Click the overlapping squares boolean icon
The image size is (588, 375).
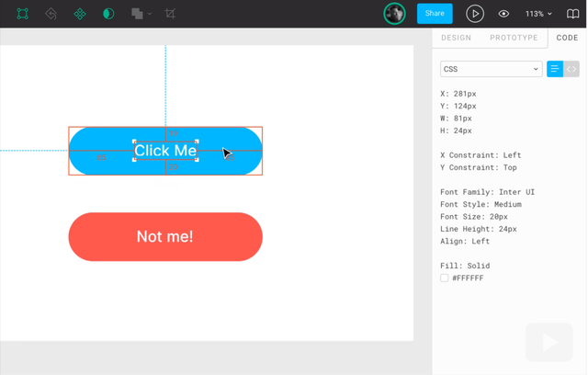pyautogui.click(x=136, y=14)
